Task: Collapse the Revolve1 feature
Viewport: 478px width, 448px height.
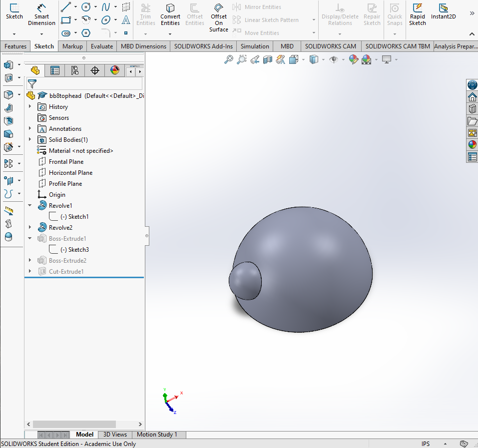Action: click(x=30, y=205)
